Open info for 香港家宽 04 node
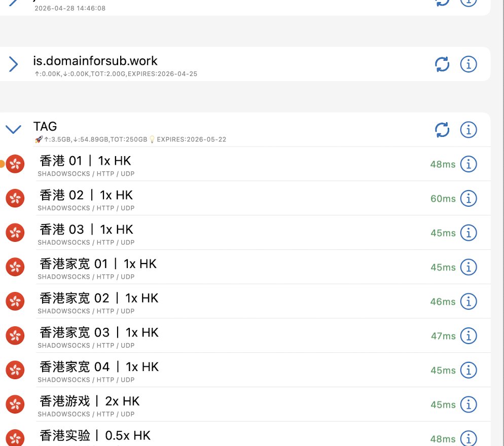 [469, 370]
